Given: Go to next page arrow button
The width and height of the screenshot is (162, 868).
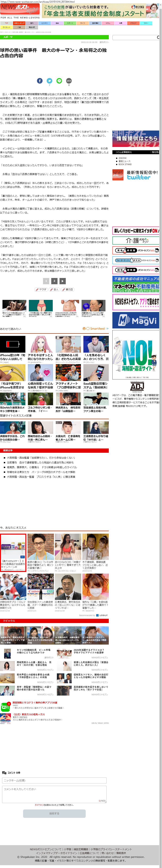Looking at the screenshot, I should 62,281.
